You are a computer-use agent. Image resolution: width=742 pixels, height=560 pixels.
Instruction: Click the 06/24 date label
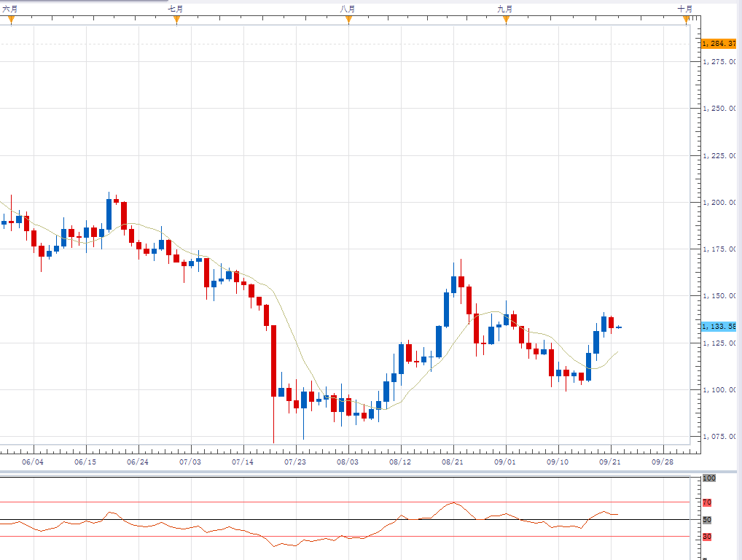coord(138,462)
